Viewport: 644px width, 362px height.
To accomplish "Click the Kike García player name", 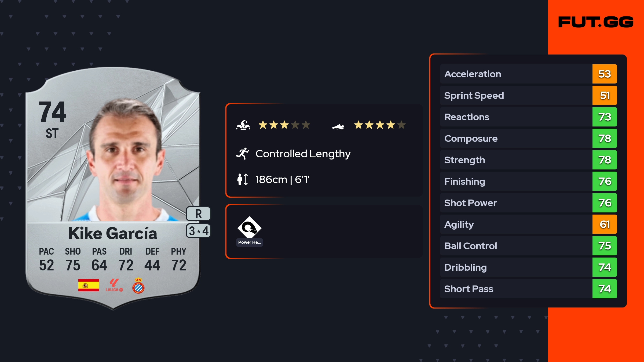I will click(112, 233).
